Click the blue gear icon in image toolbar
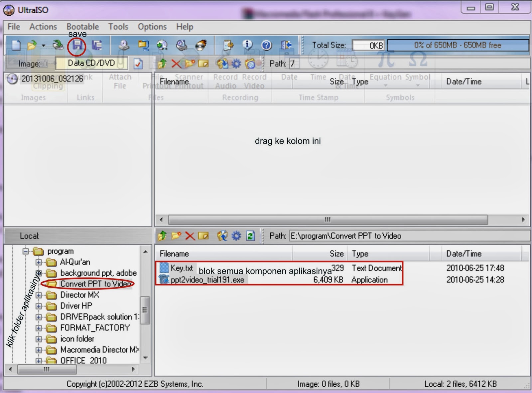 coord(236,63)
